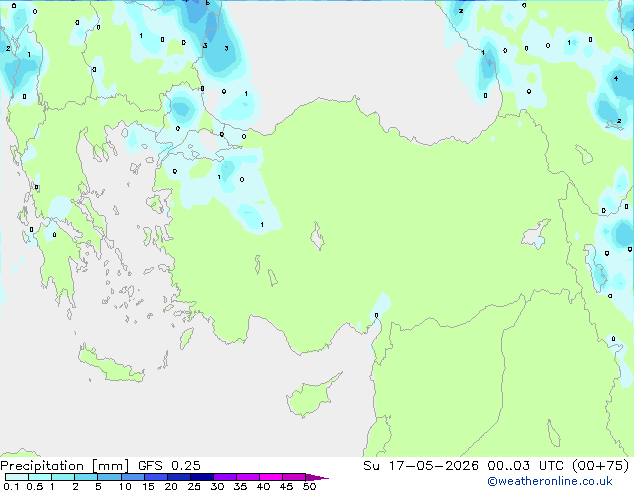Click the GFS 0.25 model label
Viewport: 634px width, 490px height.
[x=169, y=466]
